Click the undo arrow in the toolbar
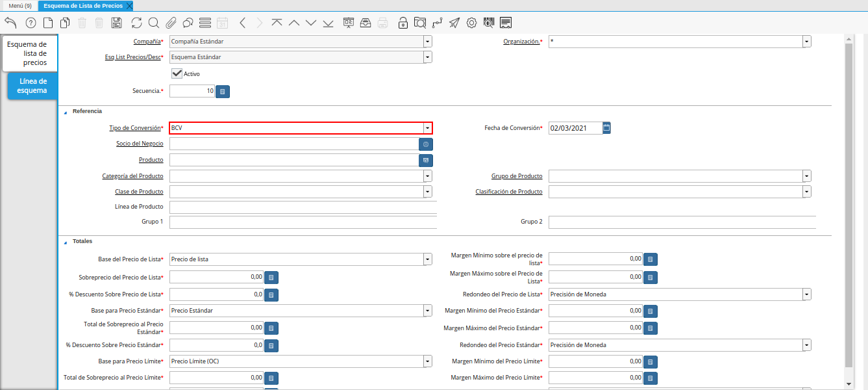 coord(10,23)
